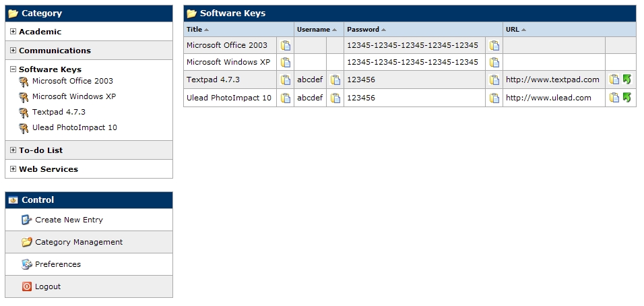Click the Create New Entry icon
Image resolution: width=644 pixels, height=306 pixels.
[27, 220]
